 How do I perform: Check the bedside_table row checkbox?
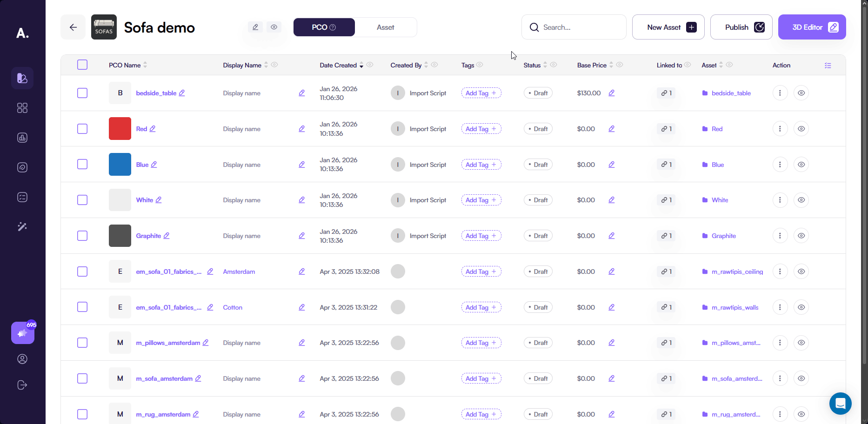tap(82, 93)
